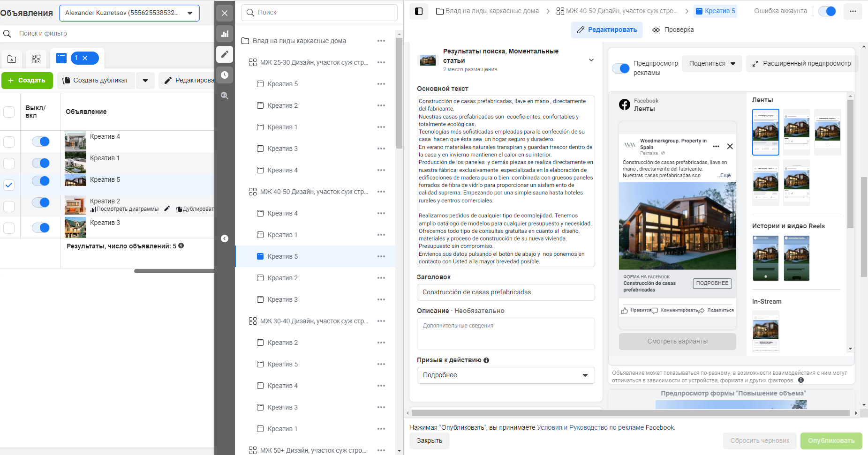Click the info icon next to 'Призыв к действию'
This screenshot has width=868, height=455.
pos(486,360)
